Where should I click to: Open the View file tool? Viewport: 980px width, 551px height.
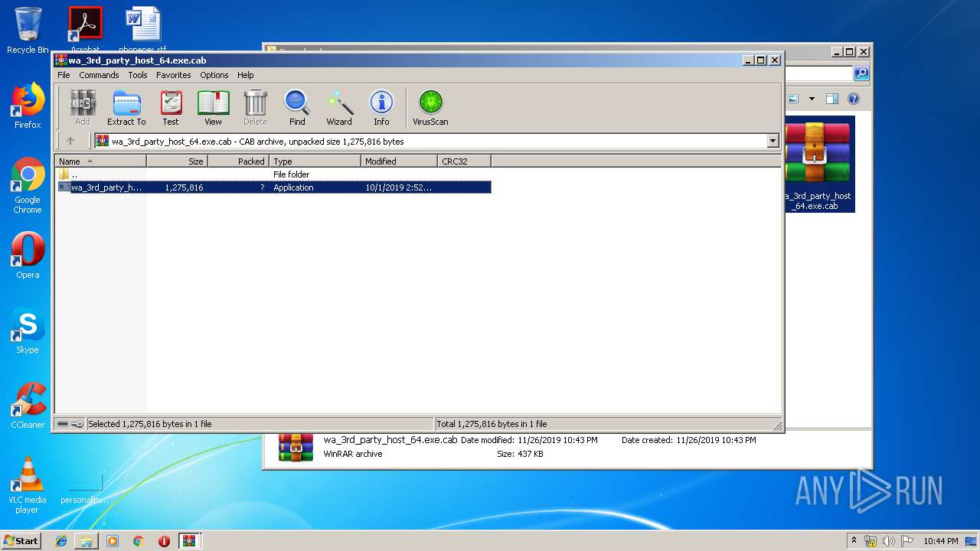pyautogui.click(x=213, y=108)
